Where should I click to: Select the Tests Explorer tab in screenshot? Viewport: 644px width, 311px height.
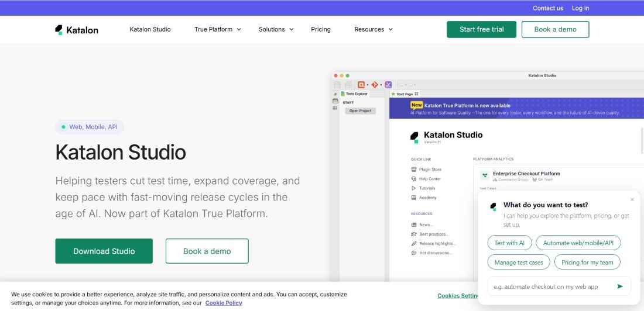[x=354, y=94]
